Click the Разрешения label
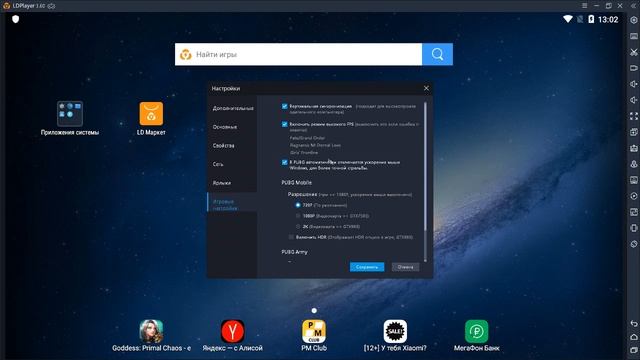Image resolution: width=640 pixels, height=360 pixels. 302,195
